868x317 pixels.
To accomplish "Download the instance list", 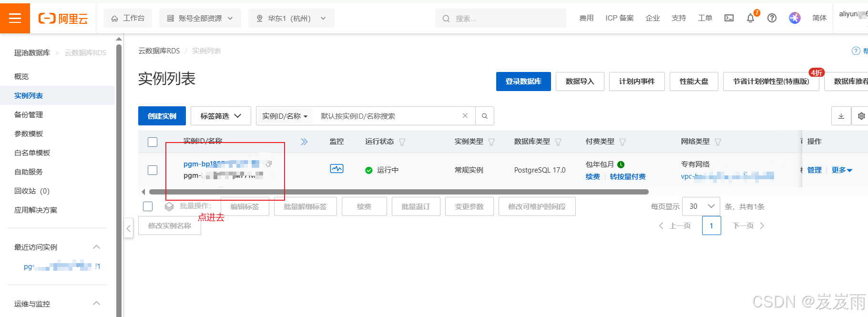I will click(x=841, y=116).
